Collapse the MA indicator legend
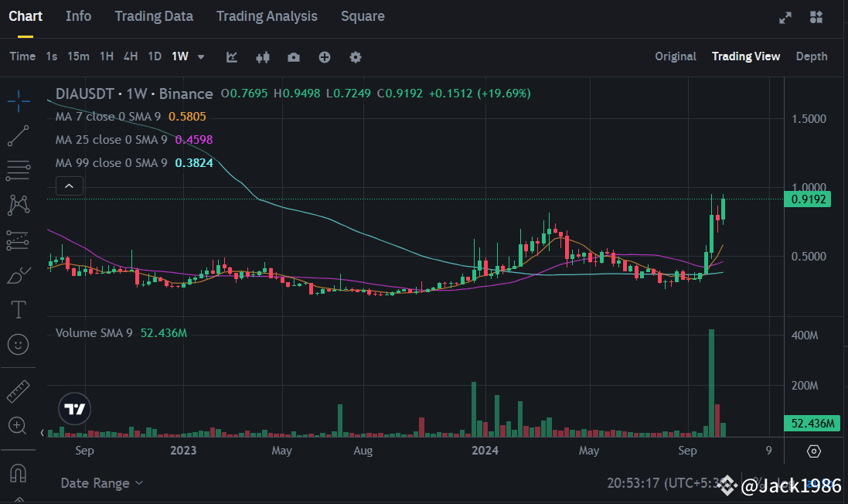This screenshot has height=504, width=848. coord(69,186)
